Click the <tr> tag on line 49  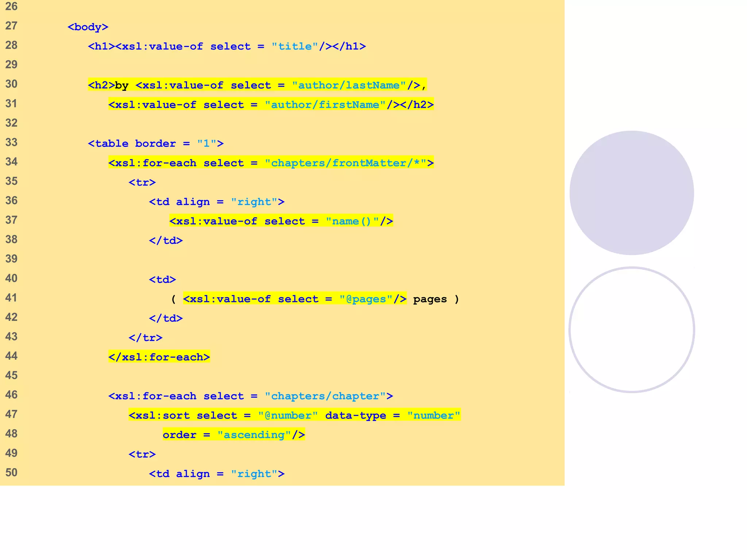coord(142,454)
